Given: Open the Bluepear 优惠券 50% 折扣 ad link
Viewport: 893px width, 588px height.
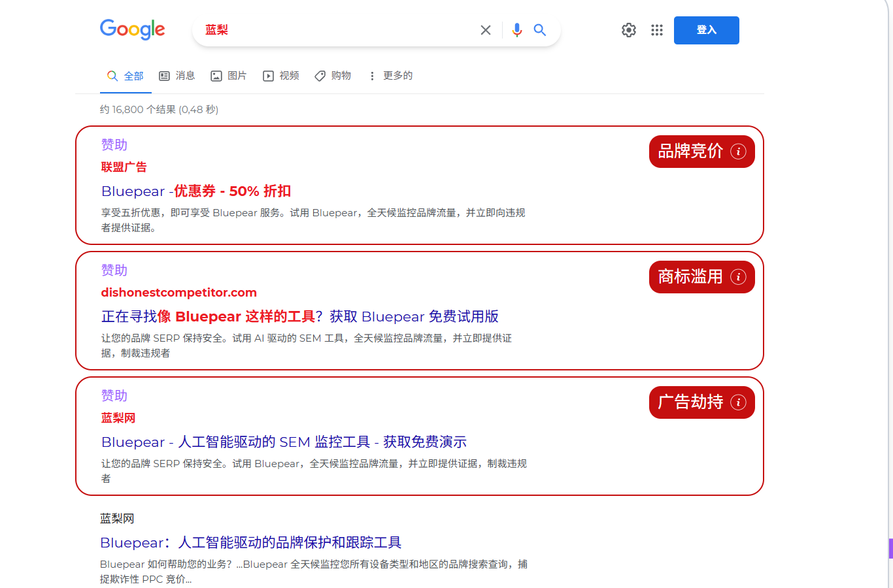Looking at the screenshot, I should pos(196,191).
